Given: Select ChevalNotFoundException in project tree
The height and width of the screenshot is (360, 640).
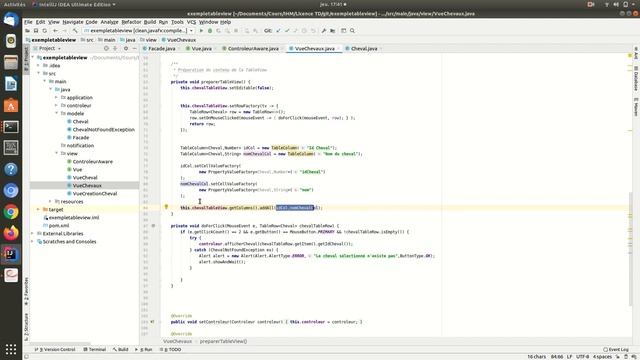Looking at the screenshot, I should point(104,129).
